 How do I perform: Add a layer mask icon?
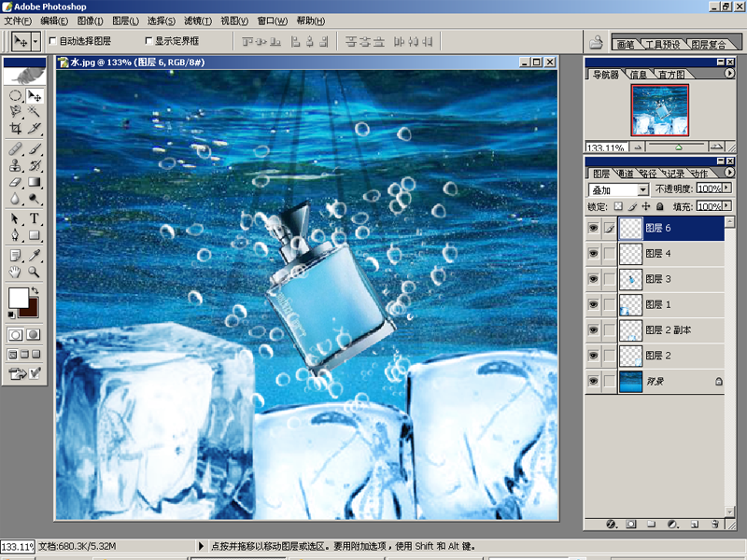coord(631,525)
